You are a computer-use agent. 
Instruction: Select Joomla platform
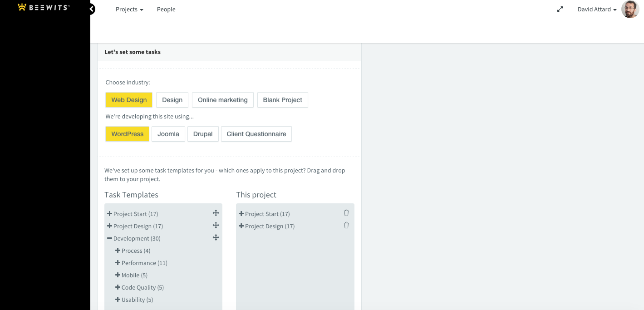pyautogui.click(x=168, y=134)
